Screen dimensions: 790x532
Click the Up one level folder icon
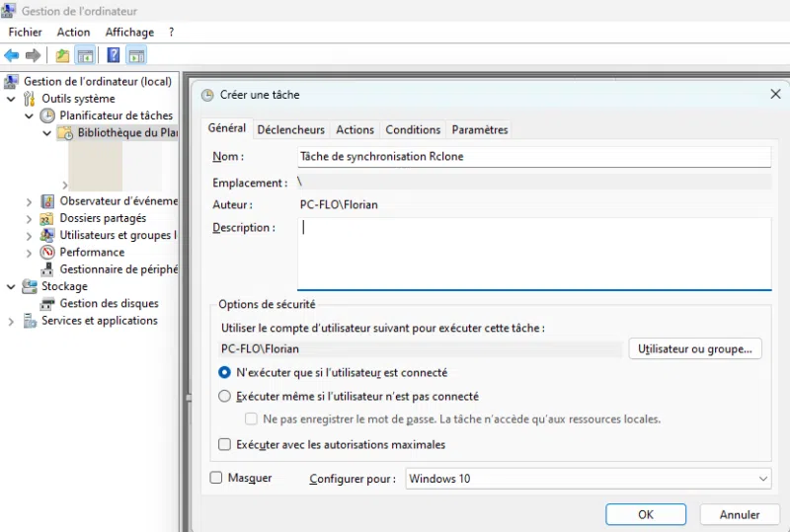(62, 55)
